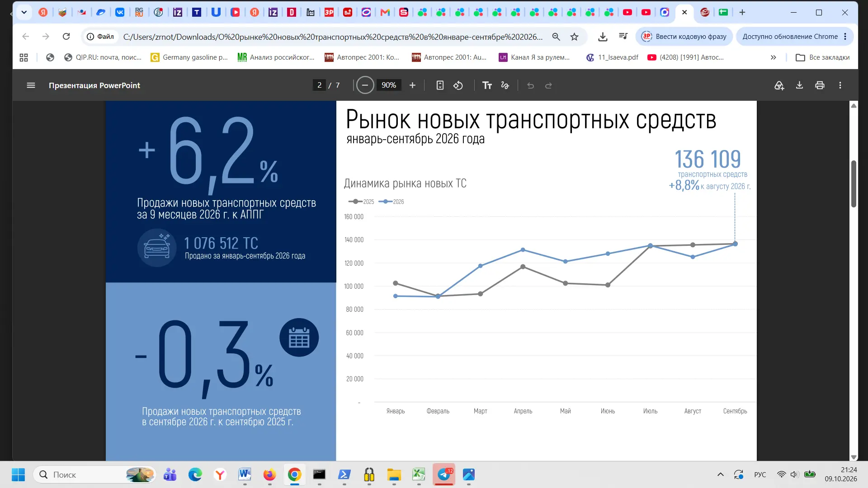Open the VK browser tab
The image size is (868, 488).
pos(120,12)
